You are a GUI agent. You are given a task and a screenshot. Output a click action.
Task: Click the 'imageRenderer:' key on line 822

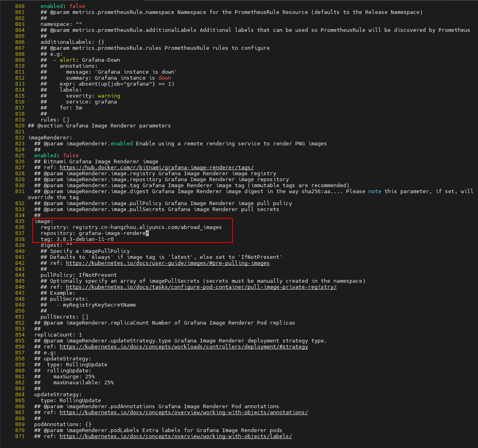(50, 138)
